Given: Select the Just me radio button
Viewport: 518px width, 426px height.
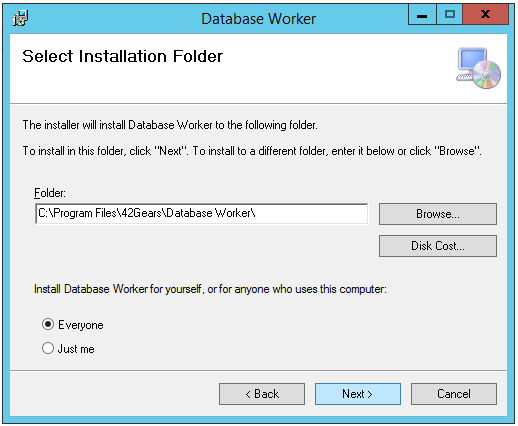Looking at the screenshot, I should (48, 348).
